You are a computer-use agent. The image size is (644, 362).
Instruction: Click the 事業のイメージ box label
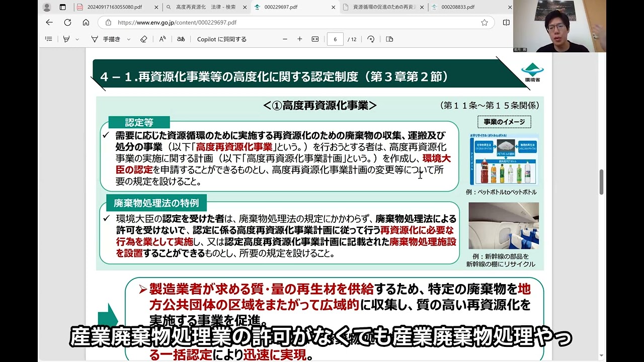[504, 122]
